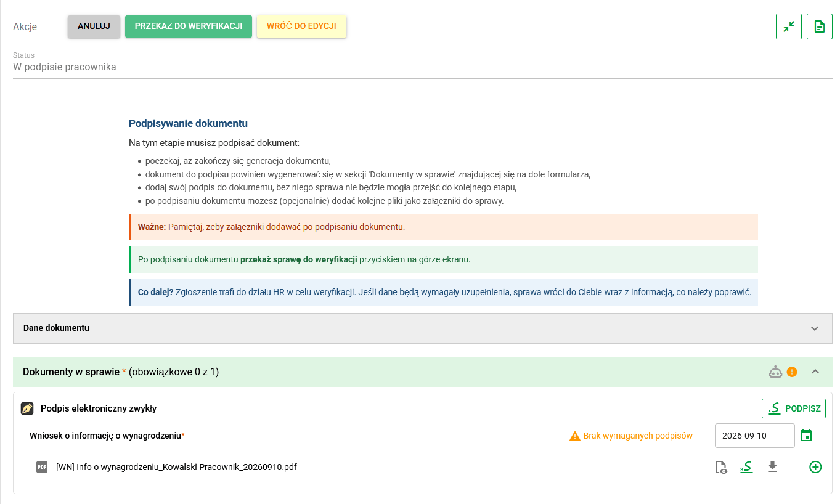Click the orange warning badge in Dokumenty header
840x504 pixels.
pyautogui.click(x=792, y=372)
